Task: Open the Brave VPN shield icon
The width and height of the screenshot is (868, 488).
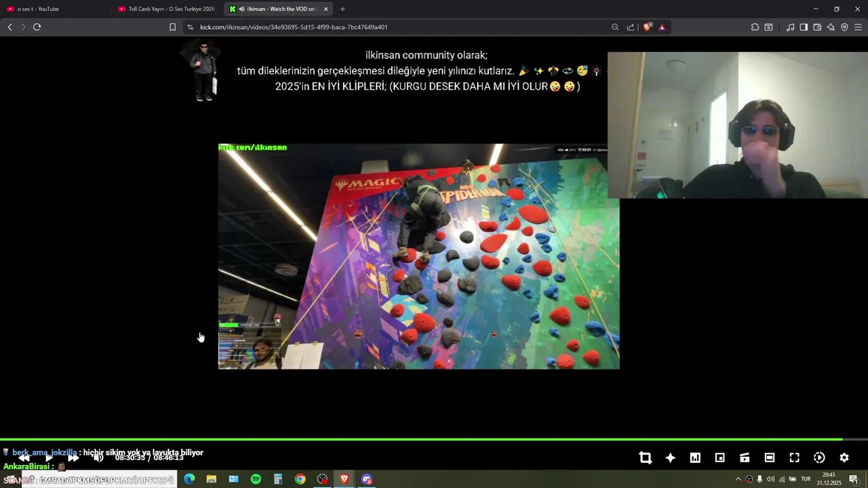Action: click(x=844, y=27)
